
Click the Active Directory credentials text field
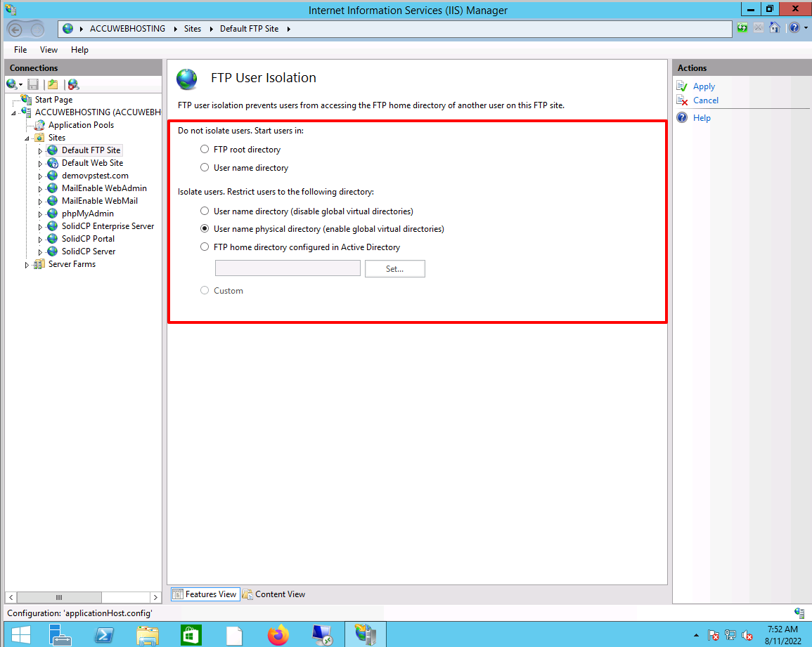tap(288, 268)
